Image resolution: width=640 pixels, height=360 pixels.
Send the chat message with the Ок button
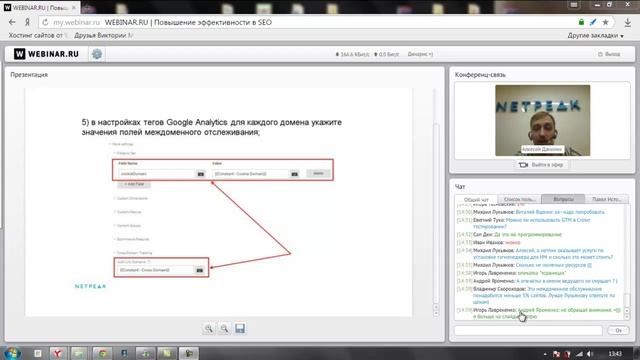coord(618,330)
